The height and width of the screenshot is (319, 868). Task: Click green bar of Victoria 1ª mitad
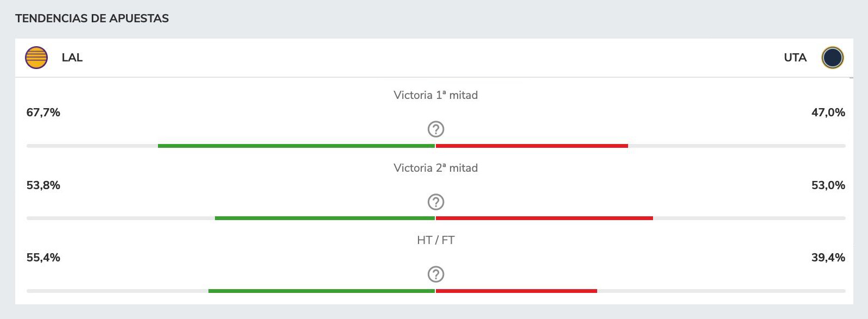(x=296, y=146)
